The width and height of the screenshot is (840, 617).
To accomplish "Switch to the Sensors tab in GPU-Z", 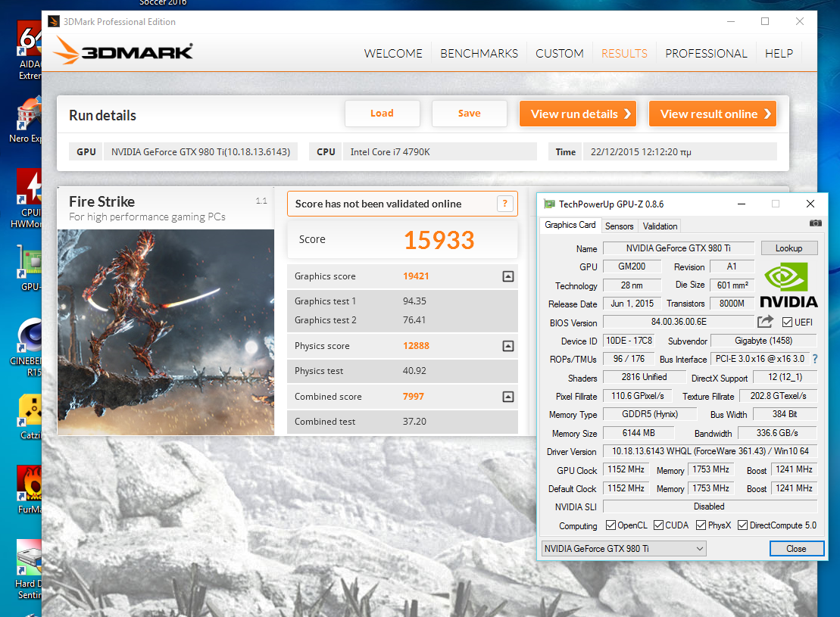I will [x=620, y=226].
